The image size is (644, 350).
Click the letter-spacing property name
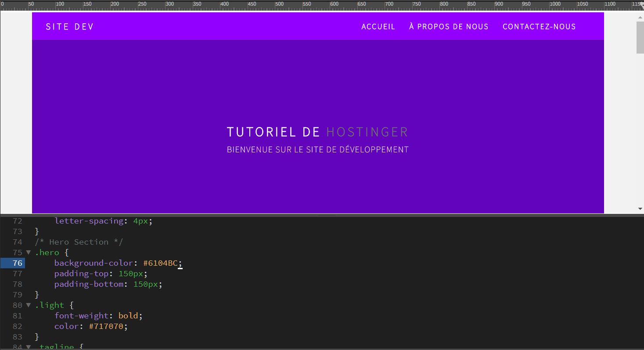click(x=89, y=221)
